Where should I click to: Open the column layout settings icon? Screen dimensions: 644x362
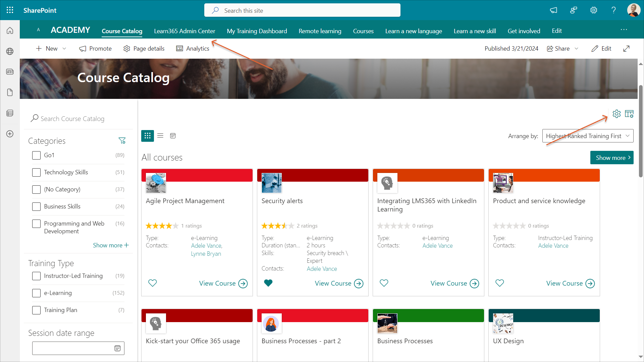[629, 114]
